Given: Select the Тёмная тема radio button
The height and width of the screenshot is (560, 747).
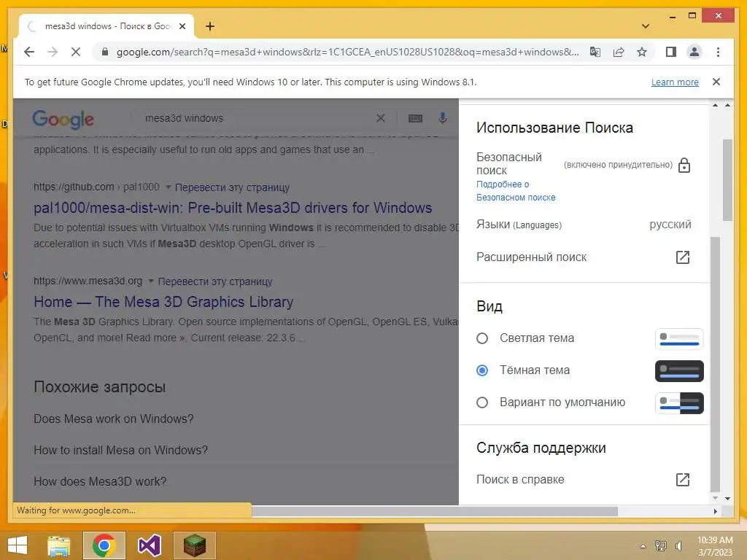Looking at the screenshot, I should tap(482, 370).
